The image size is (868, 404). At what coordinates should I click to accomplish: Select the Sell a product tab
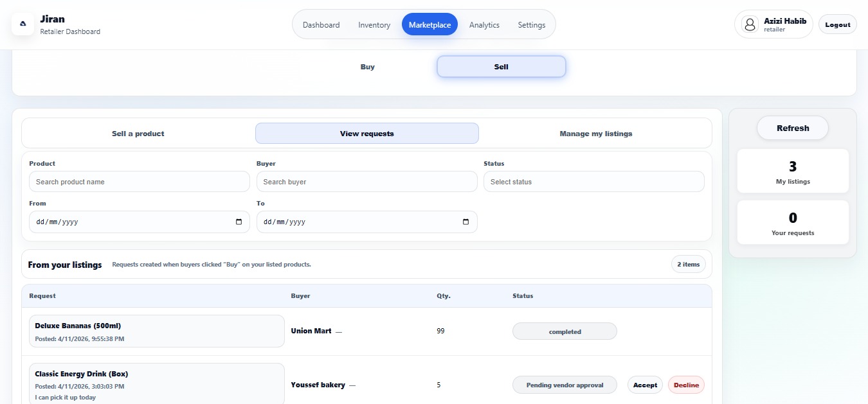tap(138, 134)
